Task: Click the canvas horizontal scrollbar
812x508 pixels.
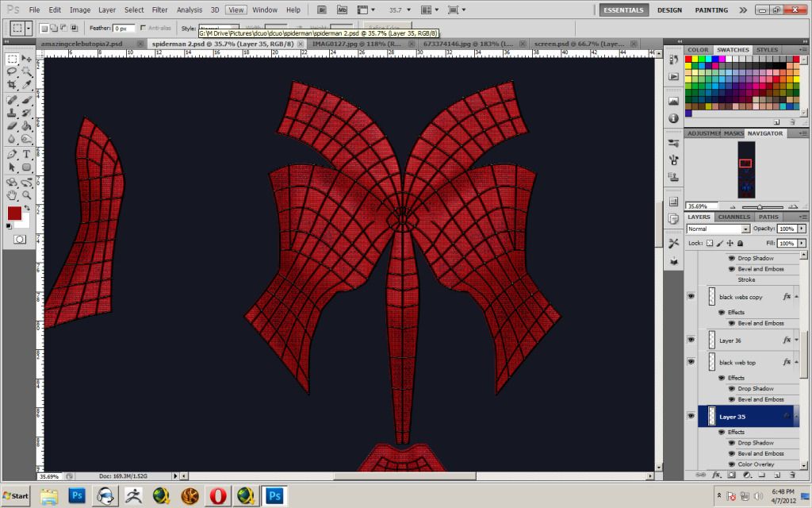Action: [404, 476]
